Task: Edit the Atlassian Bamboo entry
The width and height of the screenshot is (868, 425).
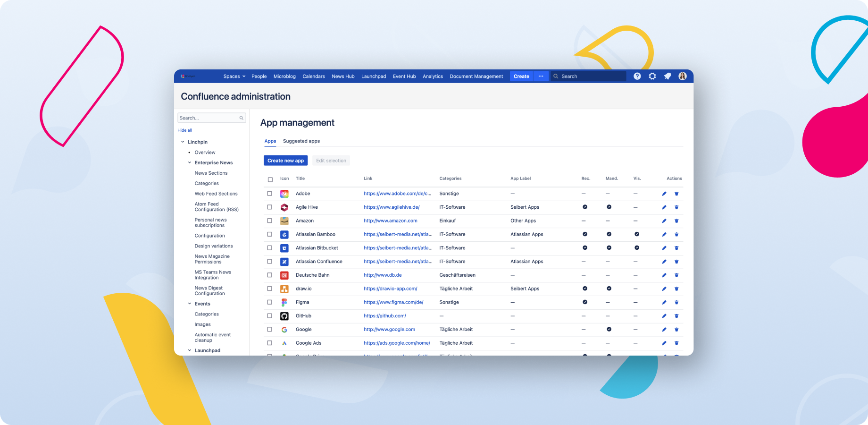Action: [664, 234]
